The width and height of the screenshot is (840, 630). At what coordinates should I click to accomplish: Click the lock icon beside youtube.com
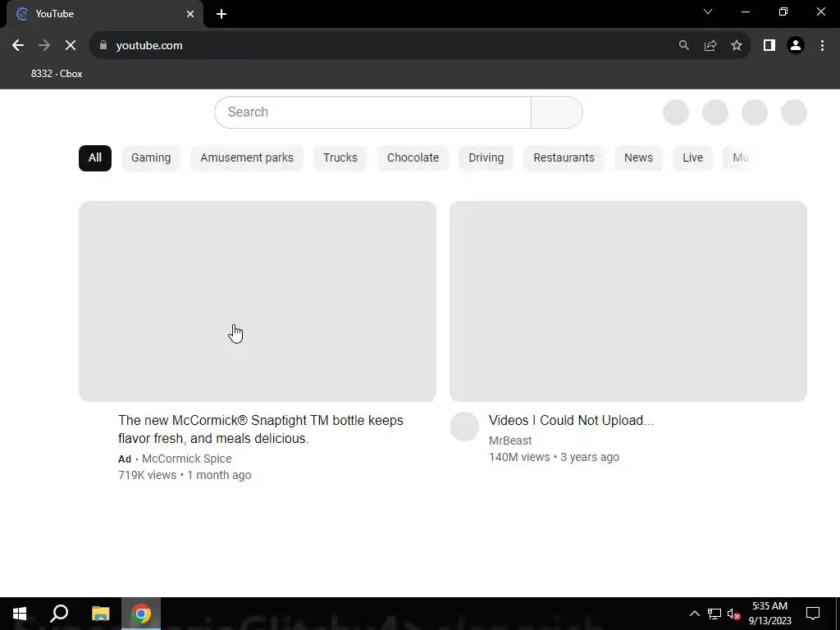(103, 46)
